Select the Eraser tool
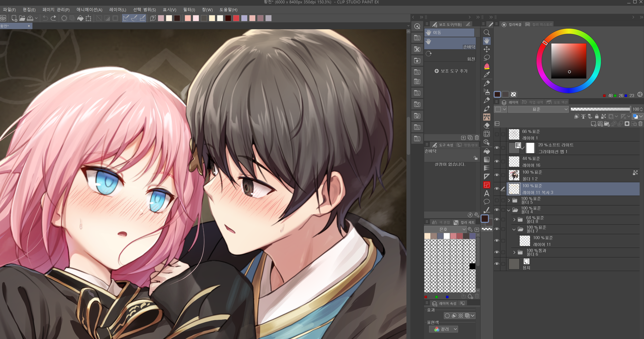 click(487, 126)
